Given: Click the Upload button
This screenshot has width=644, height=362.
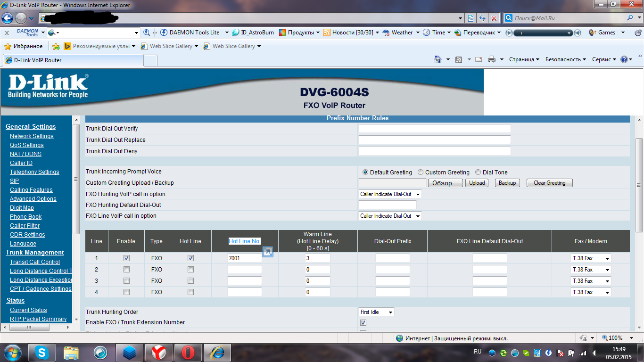Looking at the screenshot, I should [477, 183].
